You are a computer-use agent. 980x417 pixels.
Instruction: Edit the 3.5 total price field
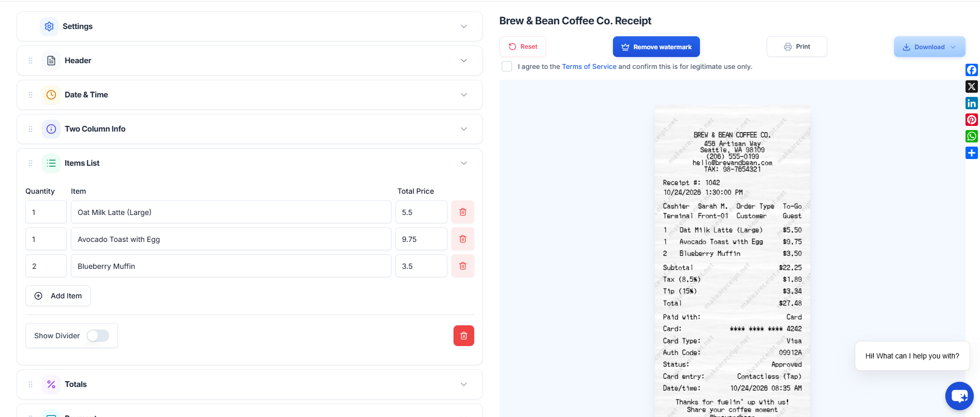(421, 266)
